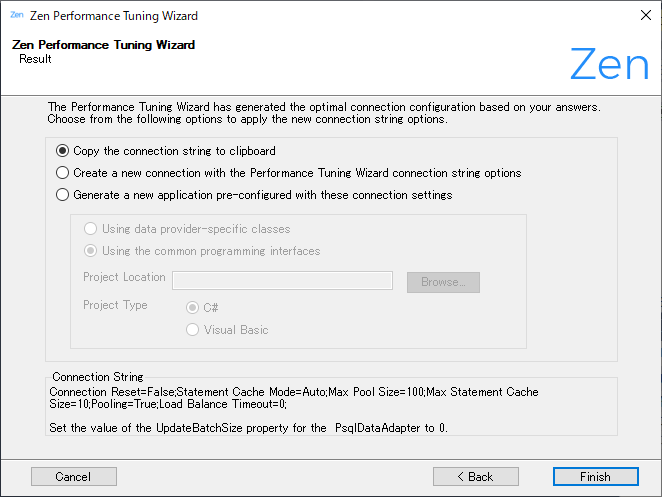Click Finish to complete the wizard
The image size is (662, 497).
point(595,477)
